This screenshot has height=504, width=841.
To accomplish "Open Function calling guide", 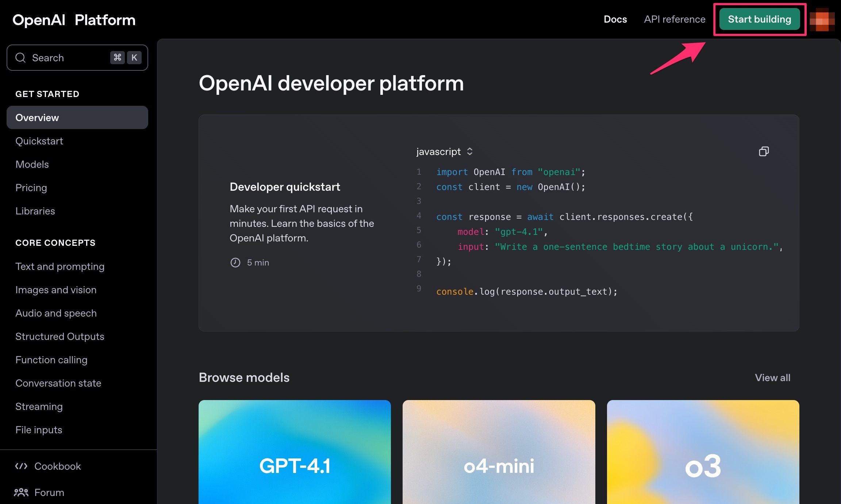I will coord(51,360).
